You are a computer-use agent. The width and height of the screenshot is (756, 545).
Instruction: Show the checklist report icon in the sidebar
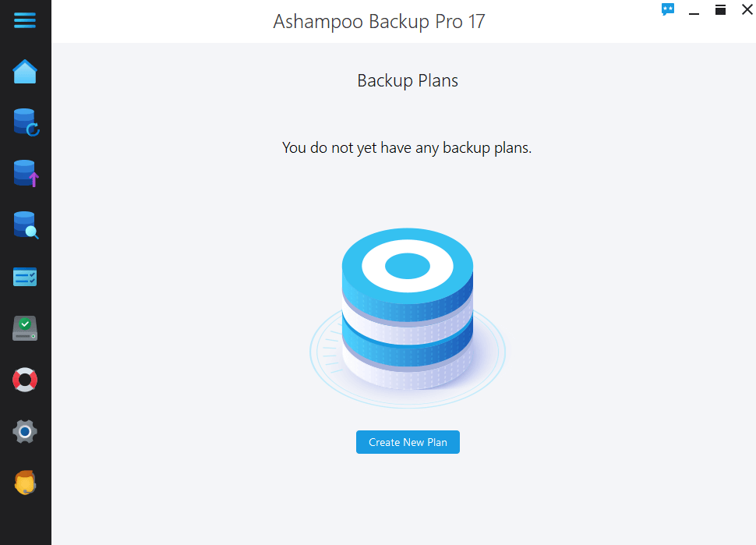[x=25, y=277]
